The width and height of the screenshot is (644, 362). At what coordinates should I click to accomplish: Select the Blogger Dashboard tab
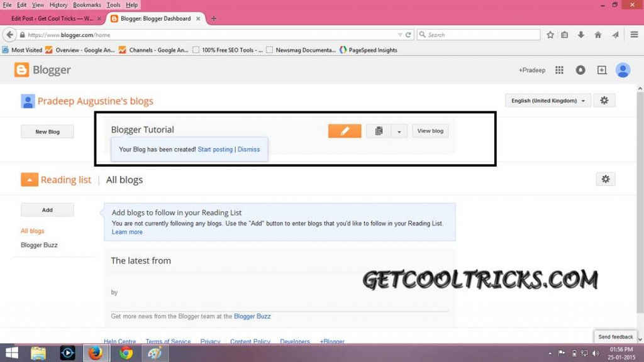pos(156,18)
